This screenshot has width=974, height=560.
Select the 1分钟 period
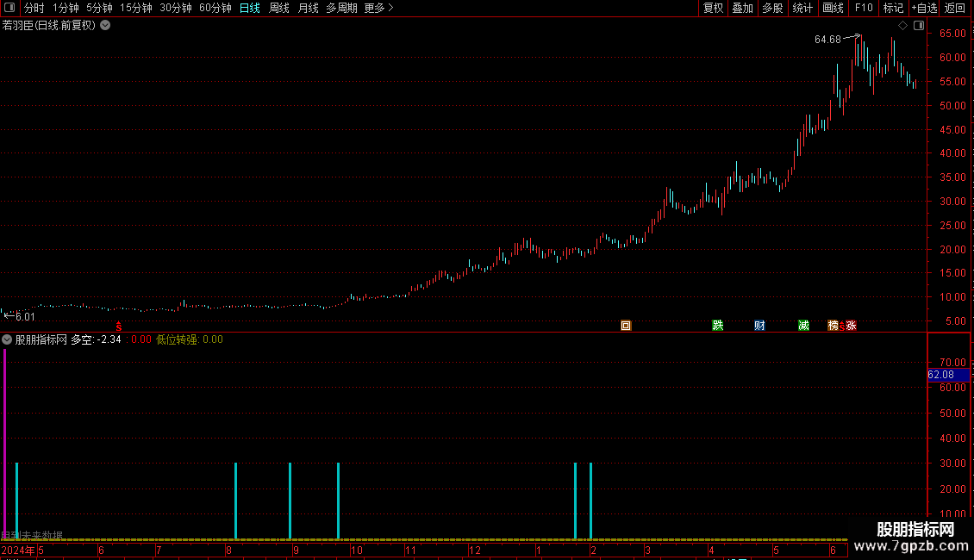(66, 8)
